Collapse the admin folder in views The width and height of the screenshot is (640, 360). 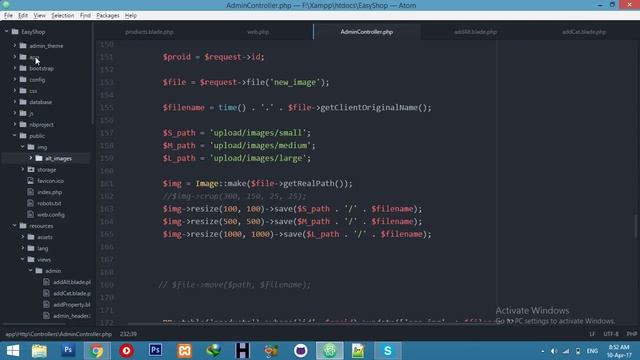pos(31,271)
